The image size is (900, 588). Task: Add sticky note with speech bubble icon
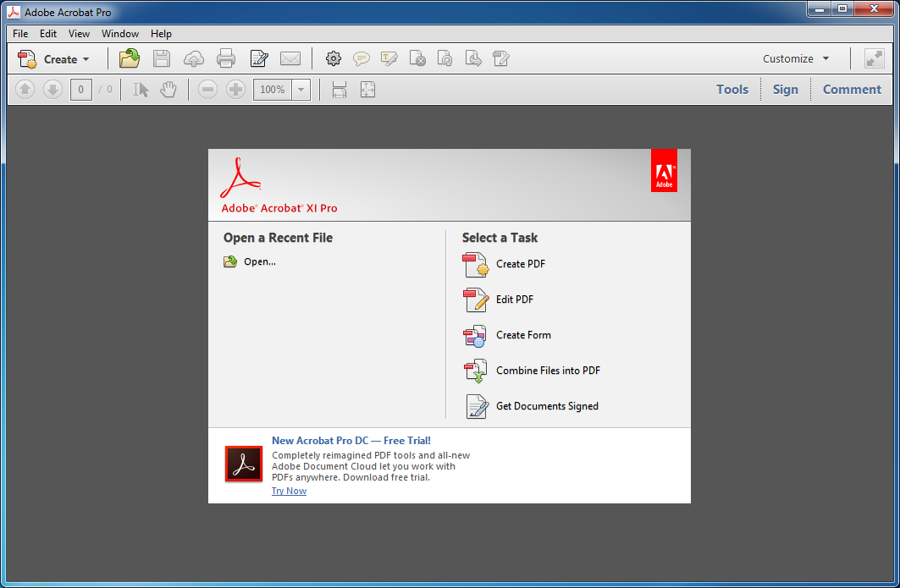pyautogui.click(x=361, y=58)
